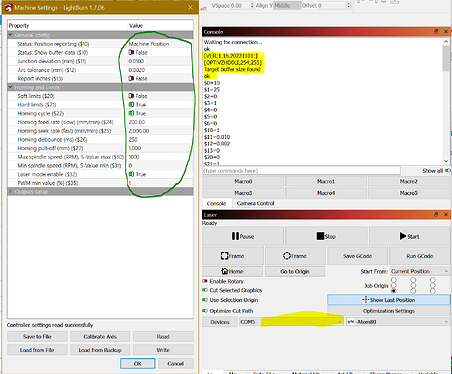Select Homing pull-off value 1.000
The width and height of the screenshot is (452, 374).
pyautogui.click(x=135, y=148)
